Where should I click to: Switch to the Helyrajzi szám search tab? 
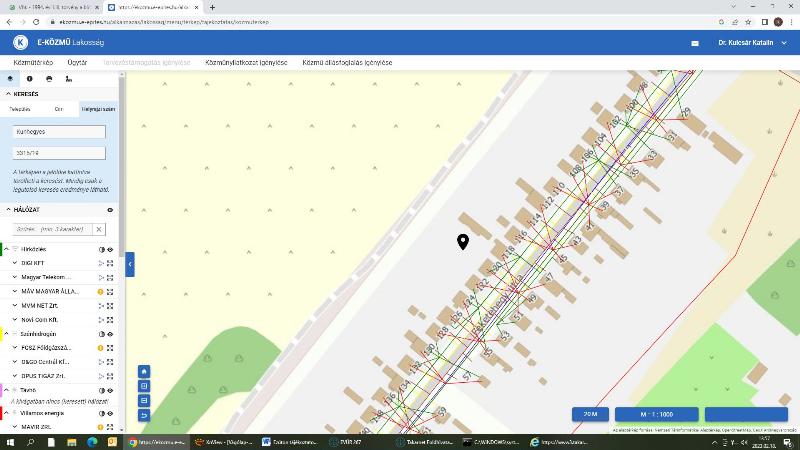pyautogui.click(x=98, y=109)
